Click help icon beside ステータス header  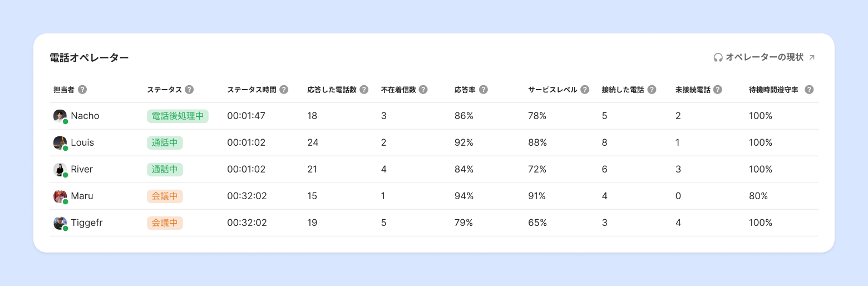pyautogui.click(x=189, y=90)
